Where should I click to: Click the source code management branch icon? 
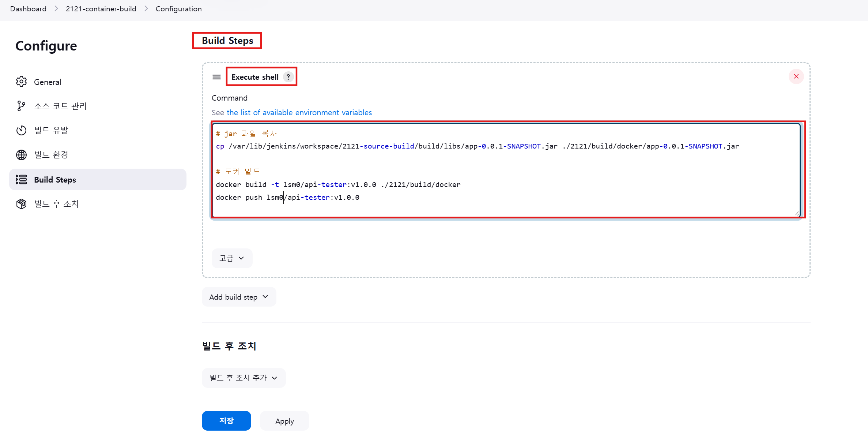coord(21,106)
